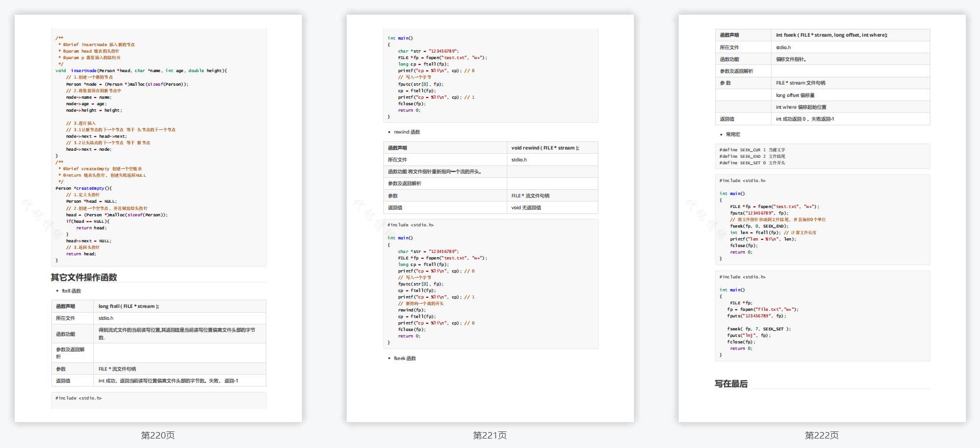This screenshot has height=448, width=980.
Task: Open the page 220 thumbnail
Action: [x=158, y=218]
